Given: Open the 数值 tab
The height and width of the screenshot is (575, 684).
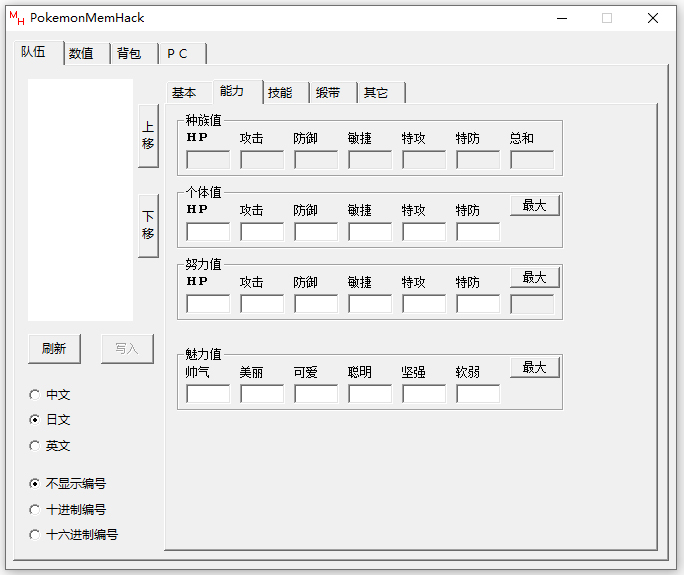Looking at the screenshot, I should pyautogui.click(x=87, y=54).
